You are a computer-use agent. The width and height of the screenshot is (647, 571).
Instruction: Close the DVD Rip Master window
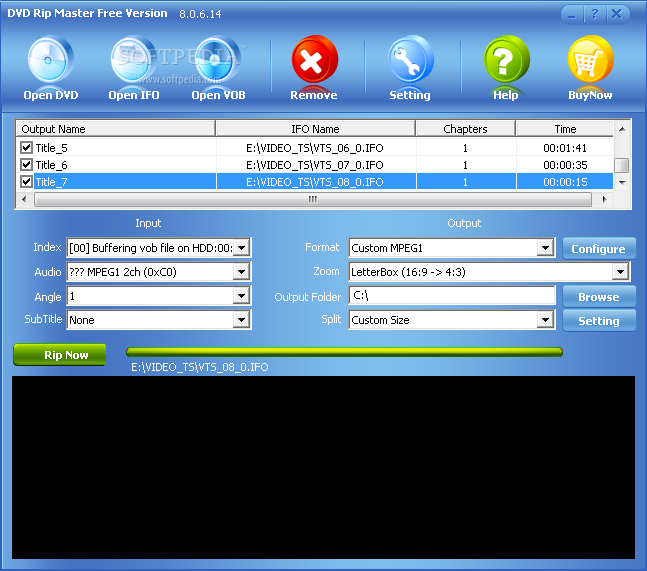(x=617, y=14)
